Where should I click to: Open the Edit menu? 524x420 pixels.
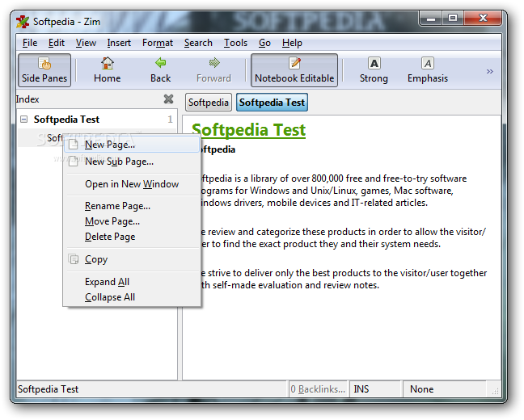click(57, 43)
